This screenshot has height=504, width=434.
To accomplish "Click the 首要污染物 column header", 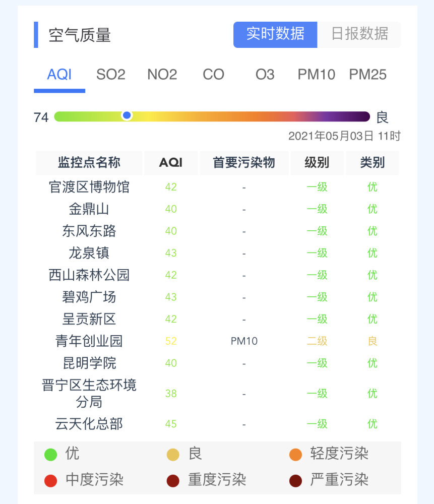I will pos(244,163).
